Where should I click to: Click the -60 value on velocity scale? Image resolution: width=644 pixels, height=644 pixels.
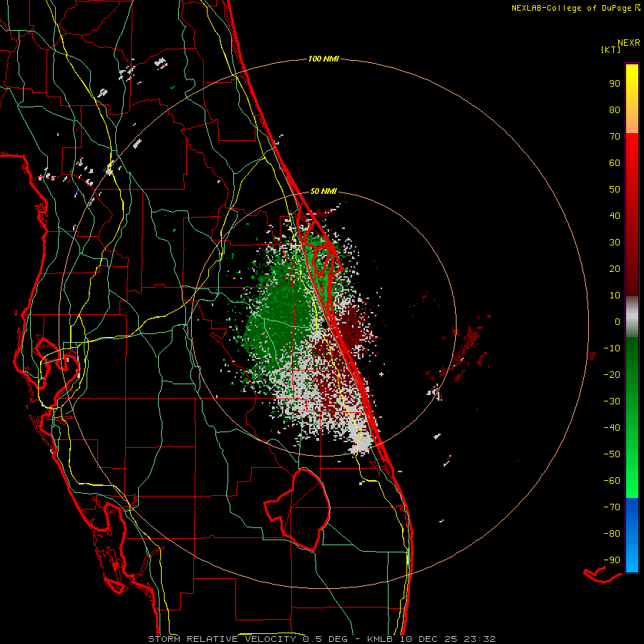pyautogui.click(x=612, y=481)
